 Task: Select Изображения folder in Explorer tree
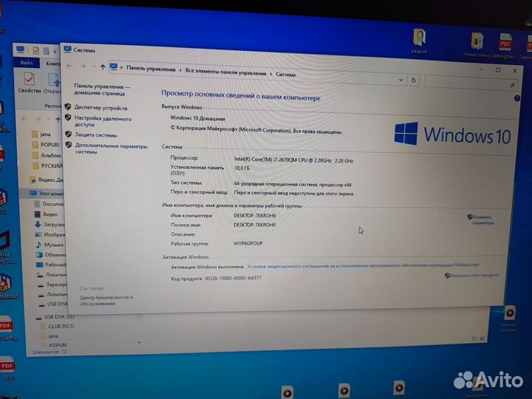(x=50, y=234)
